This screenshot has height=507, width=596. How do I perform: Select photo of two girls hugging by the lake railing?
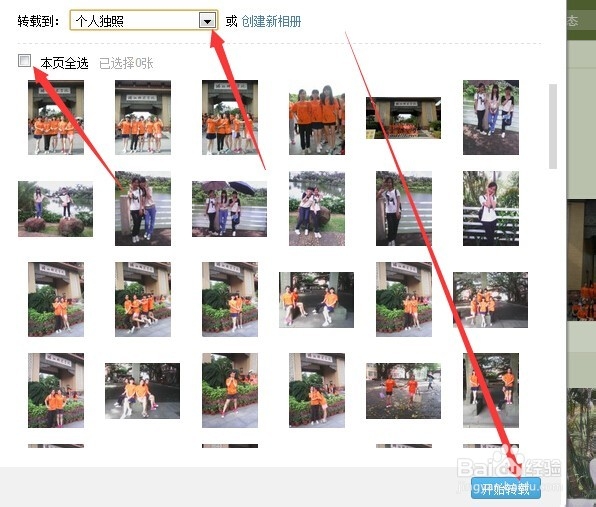point(143,209)
